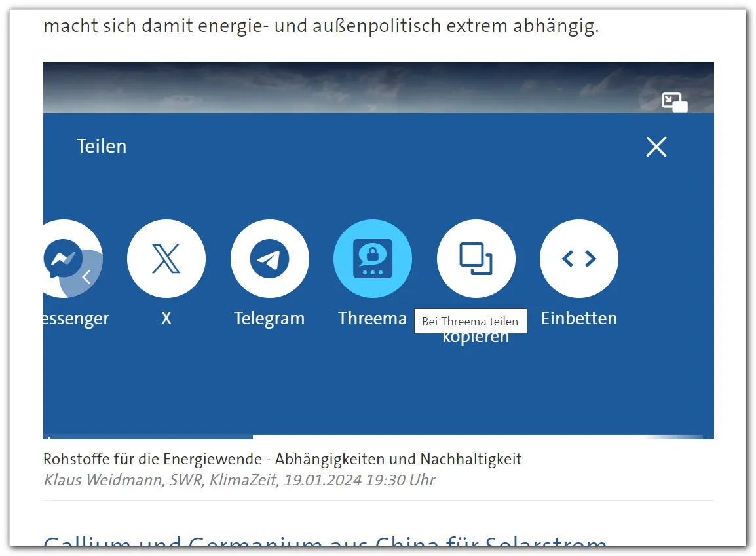
Task: Copy the link using the overlapping-squares icon
Action: [476, 259]
